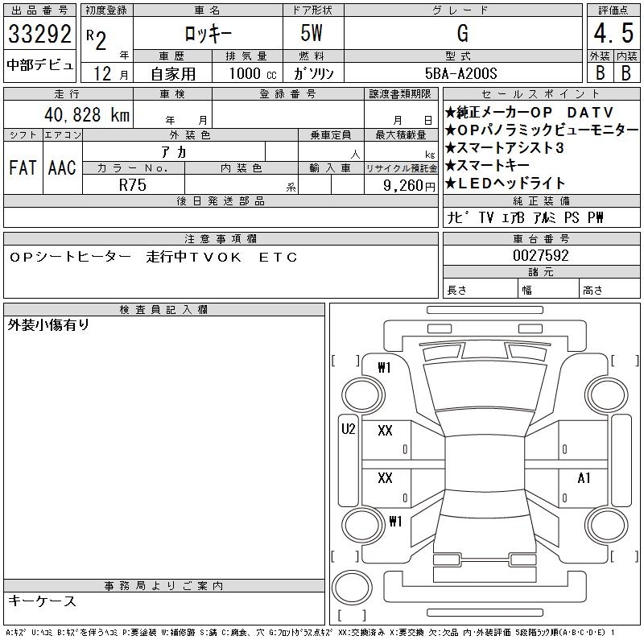This screenshot has width=644, height=644.
Task: Select the lot number 33292
Action: [39, 34]
